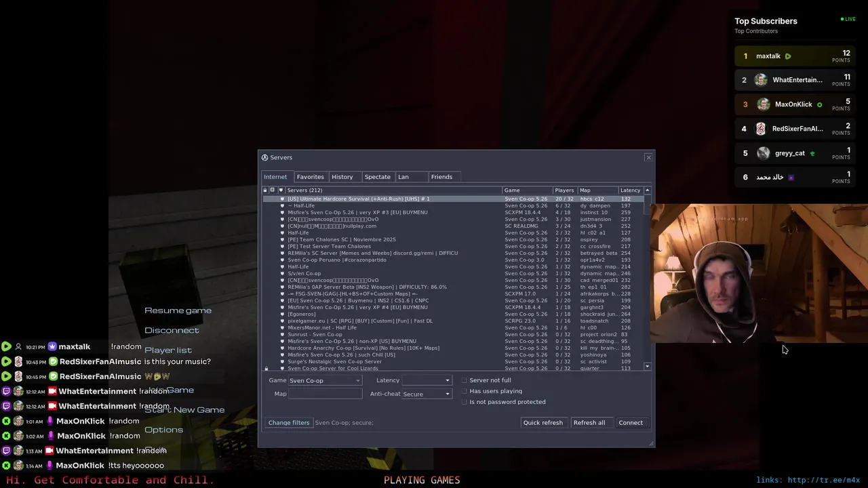
Task: Open the Game filter dropdown showing Sven Co-op
Action: 325,380
